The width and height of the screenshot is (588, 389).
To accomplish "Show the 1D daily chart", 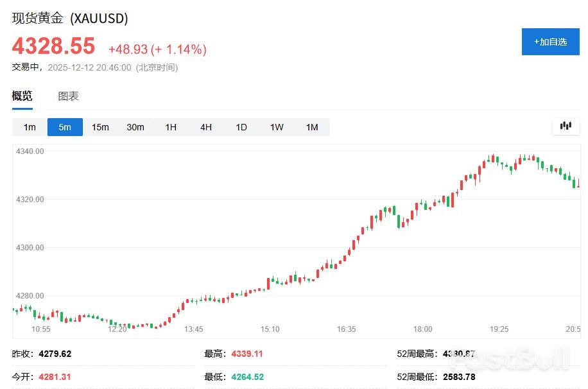I will click(241, 127).
